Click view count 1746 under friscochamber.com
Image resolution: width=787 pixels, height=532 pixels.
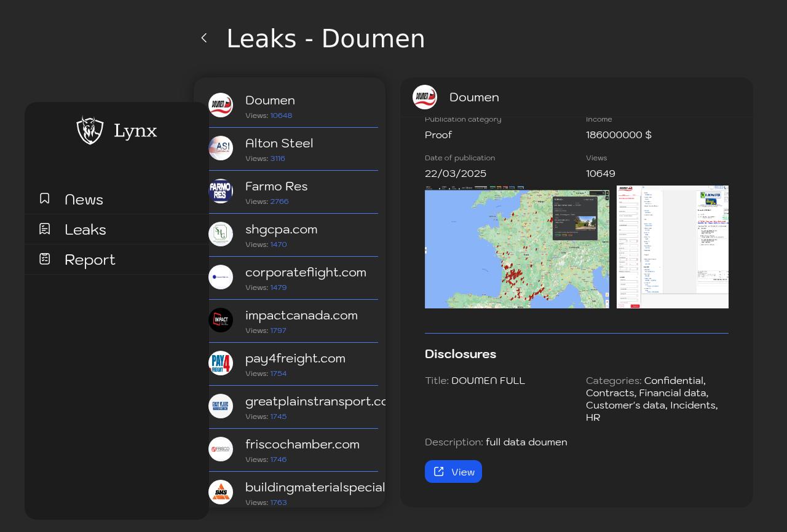pyautogui.click(x=279, y=460)
